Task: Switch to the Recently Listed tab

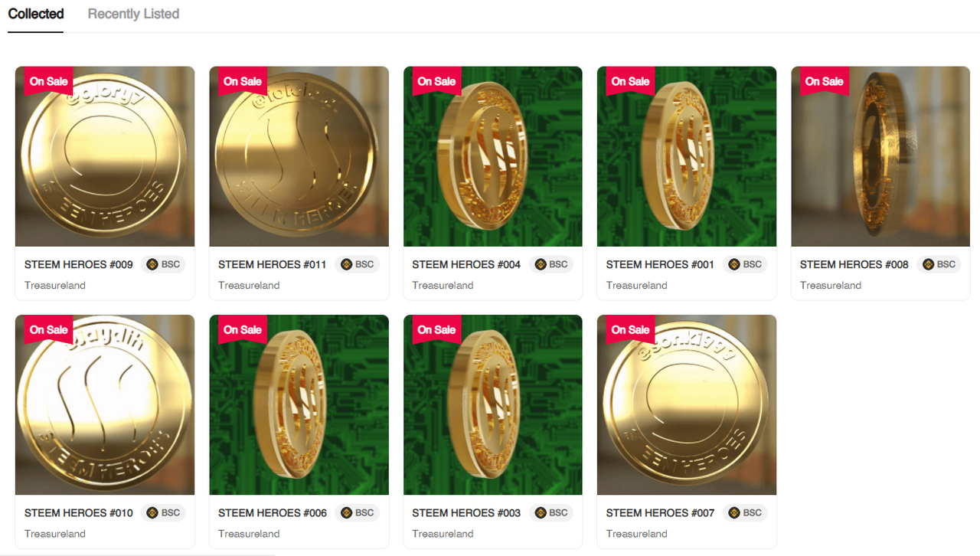Action: point(133,14)
